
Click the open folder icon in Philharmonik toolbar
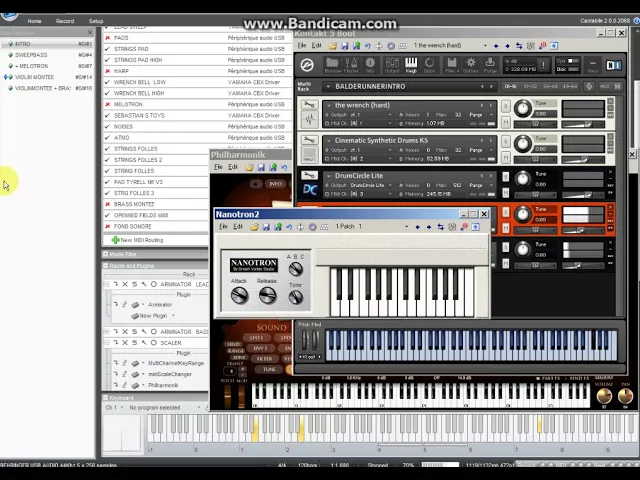249,167
